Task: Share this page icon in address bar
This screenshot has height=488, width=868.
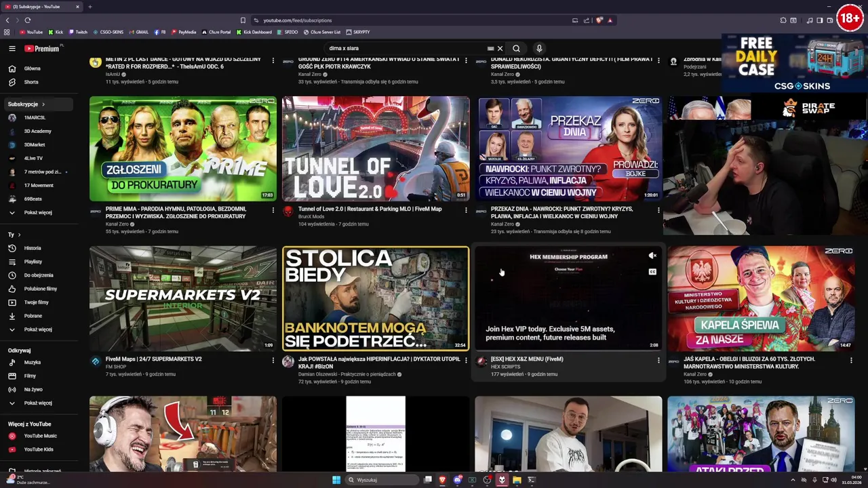Action: 586,20
